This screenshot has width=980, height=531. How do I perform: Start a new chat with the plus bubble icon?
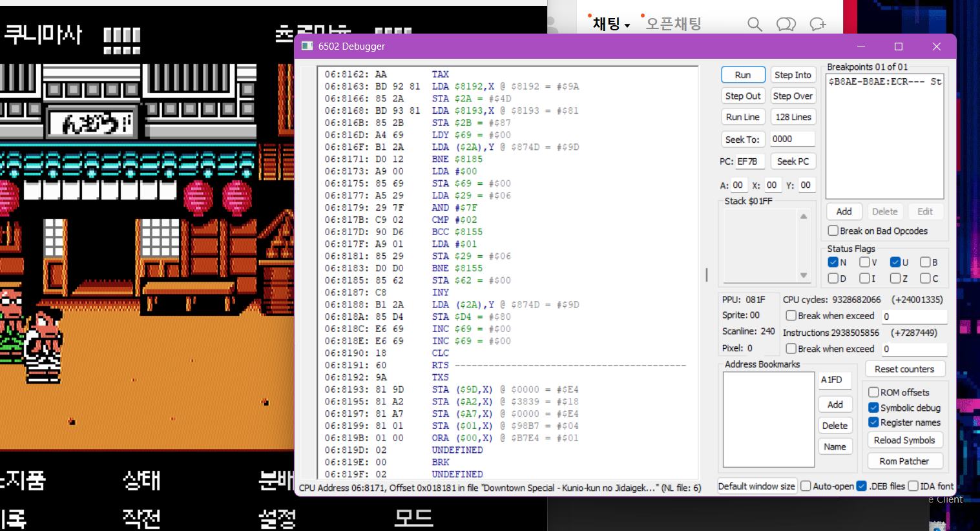point(818,24)
